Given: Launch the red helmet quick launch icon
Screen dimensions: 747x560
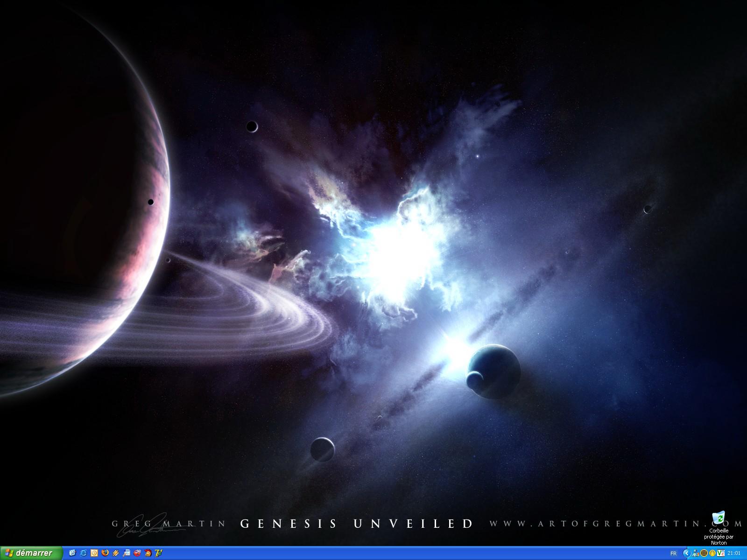Looking at the screenshot, I should pos(148,553).
